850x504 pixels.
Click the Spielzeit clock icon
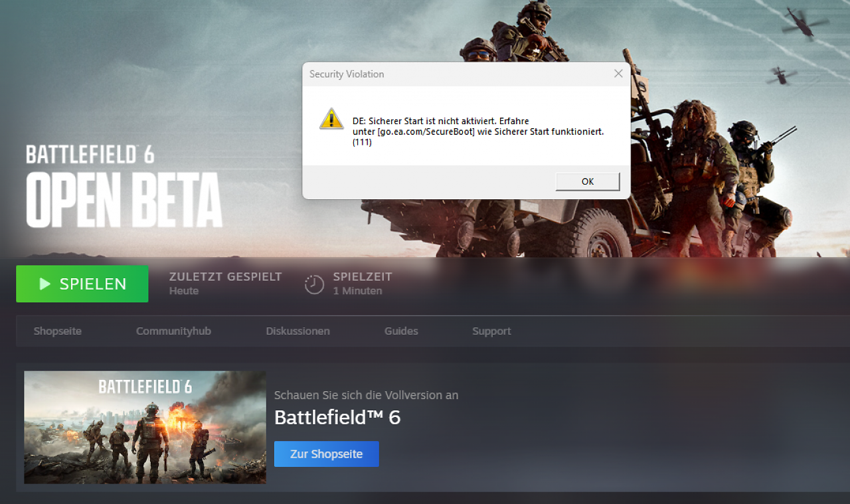(314, 284)
